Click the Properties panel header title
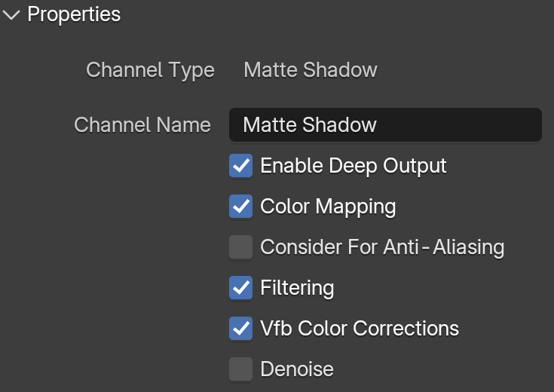 coord(74,14)
